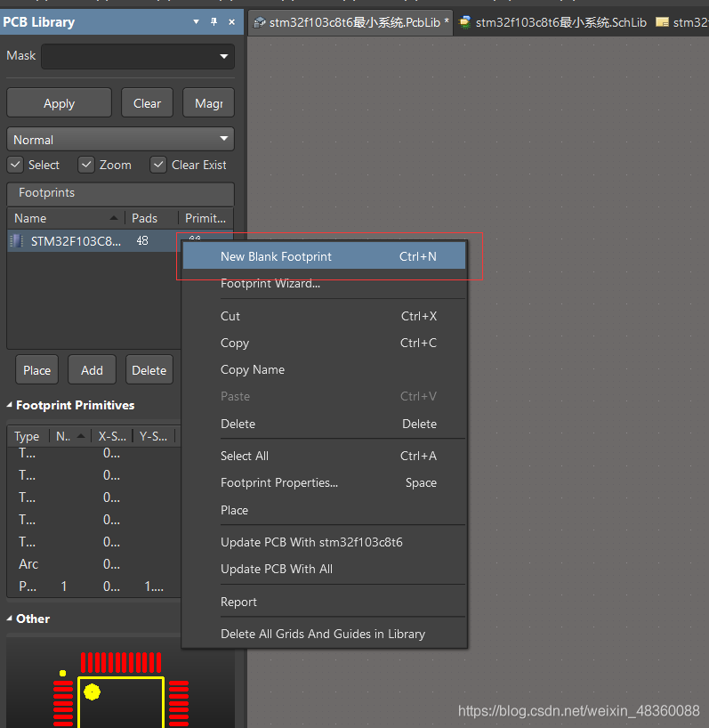Choose Delete All Grids And Guides
709x728 pixels.
[x=324, y=635]
